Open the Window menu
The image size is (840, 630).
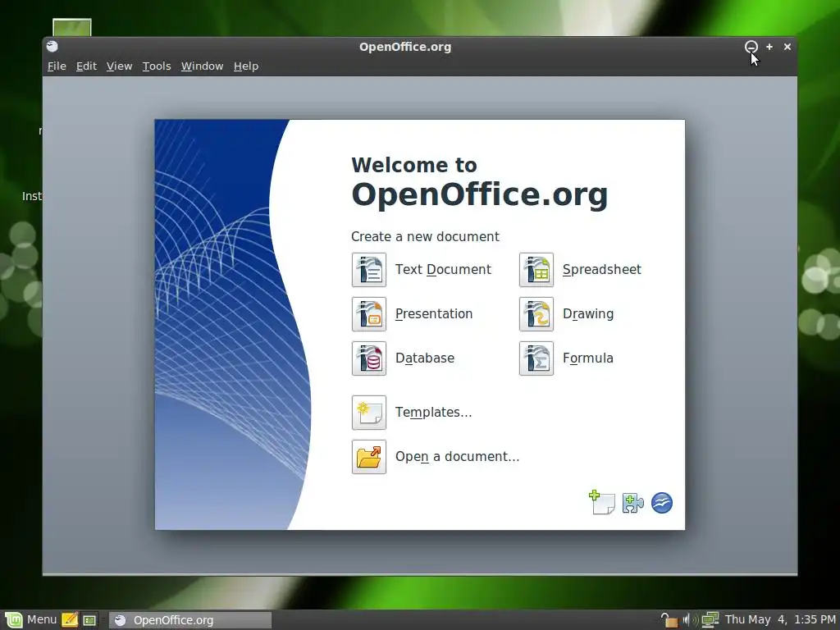click(202, 66)
